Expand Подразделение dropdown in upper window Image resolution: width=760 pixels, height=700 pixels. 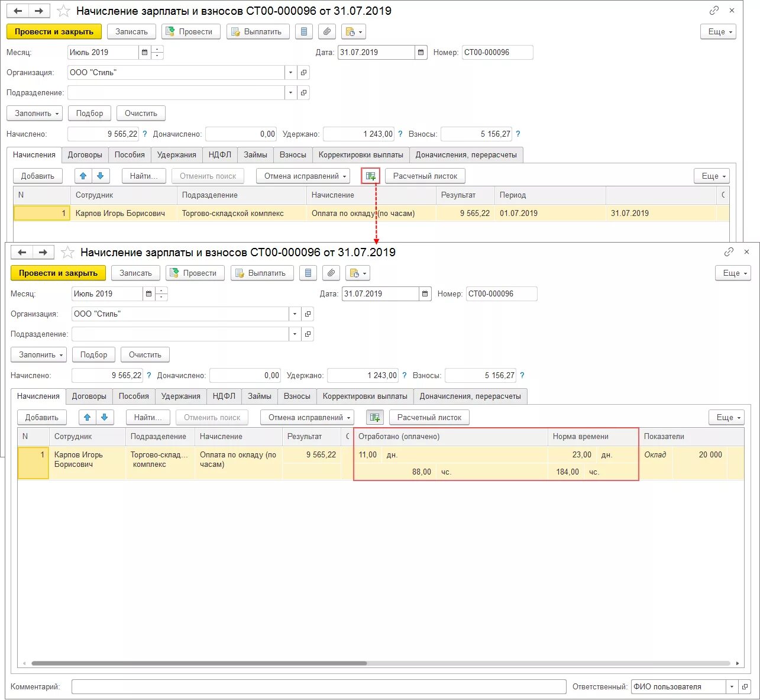point(290,92)
